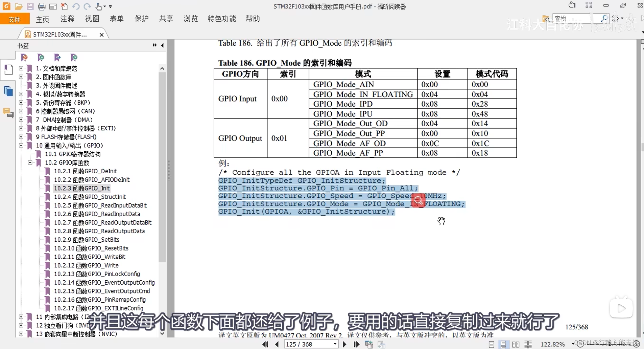
Task: Collapse bookmark 10 通用输入/输出 (GPIO)
Action: [x=21, y=146]
